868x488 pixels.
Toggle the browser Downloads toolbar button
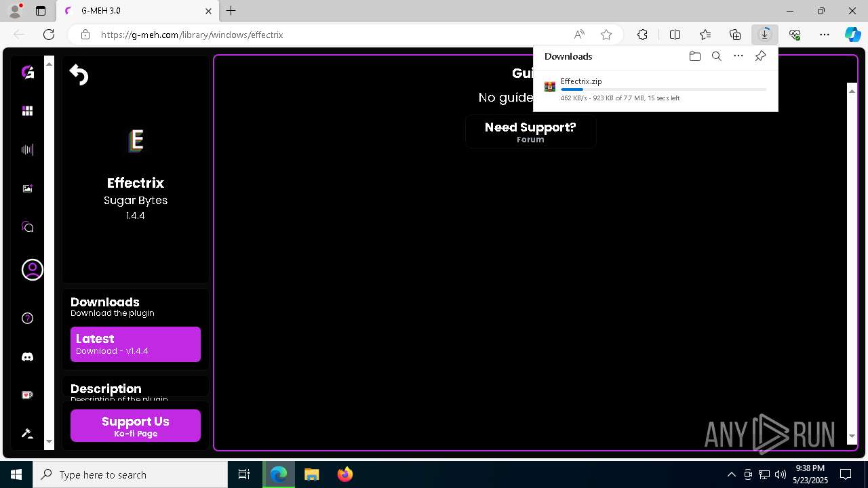coord(765,35)
